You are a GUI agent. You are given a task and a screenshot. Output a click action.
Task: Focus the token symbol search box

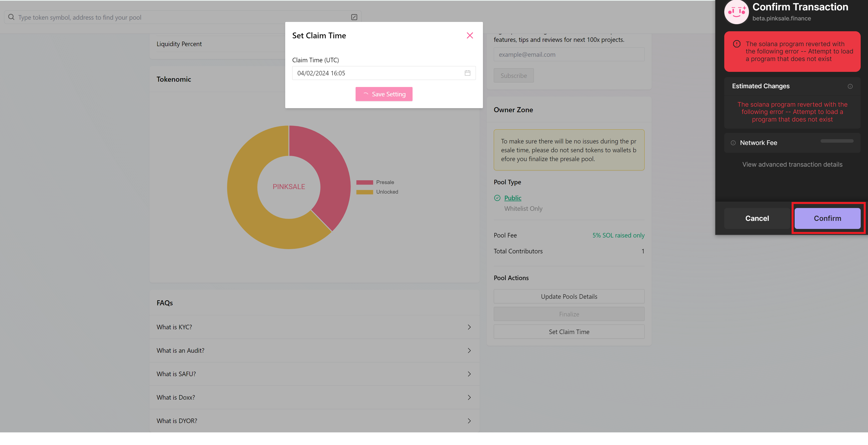click(x=183, y=17)
